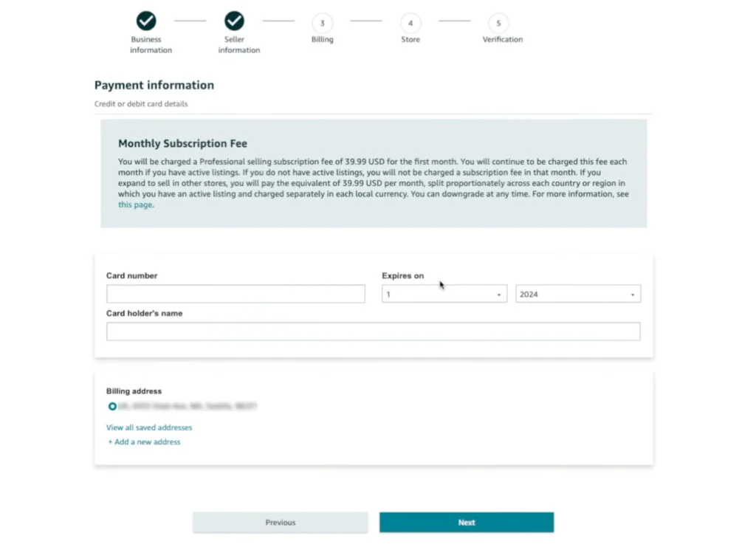756x550 pixels.
Task: Click the Card holder's name field
Action: click(373, 331)
